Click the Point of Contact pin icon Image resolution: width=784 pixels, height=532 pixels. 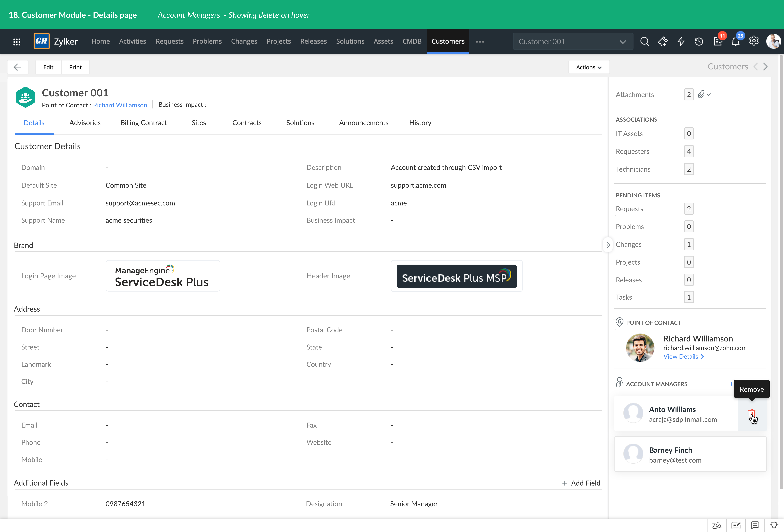(x=619, y=322)
